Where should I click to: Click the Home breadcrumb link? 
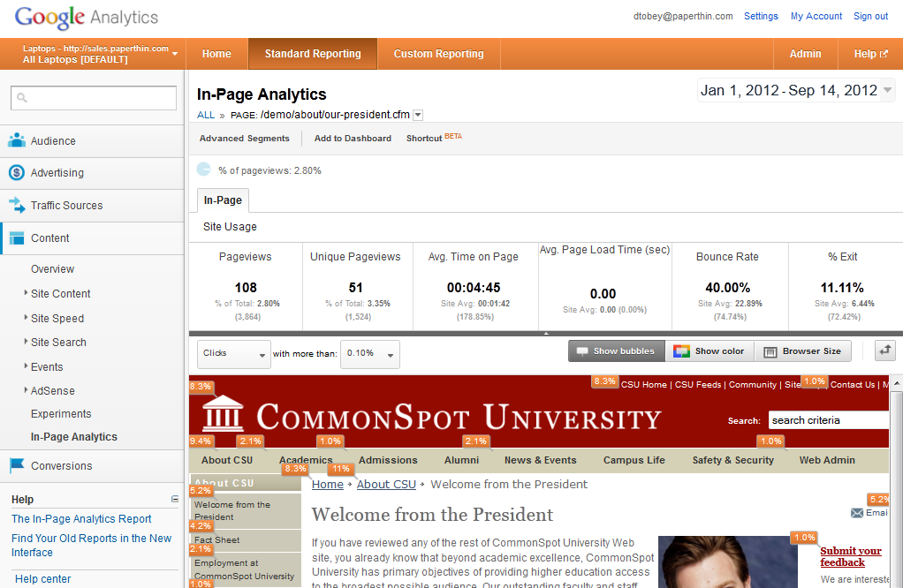tap(328, 485)
